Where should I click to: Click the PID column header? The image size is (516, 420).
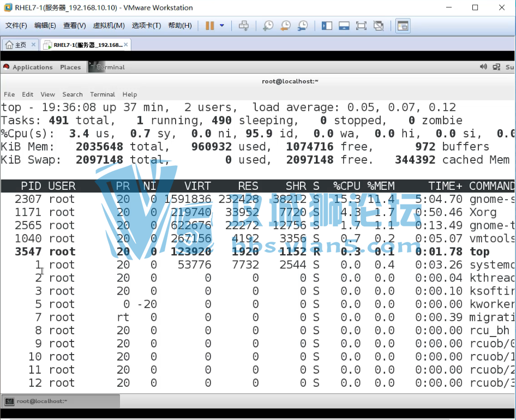pyautogui.click(x=31, y=186)
